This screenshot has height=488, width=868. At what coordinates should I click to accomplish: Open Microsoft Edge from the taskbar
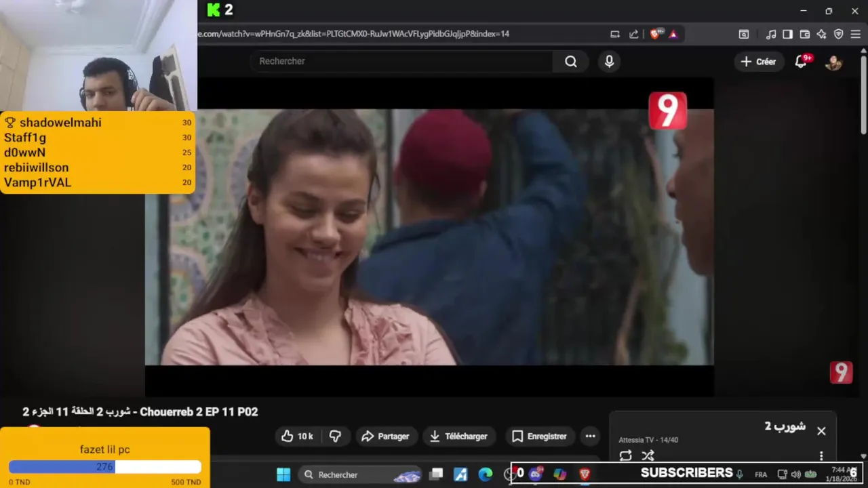485,474
